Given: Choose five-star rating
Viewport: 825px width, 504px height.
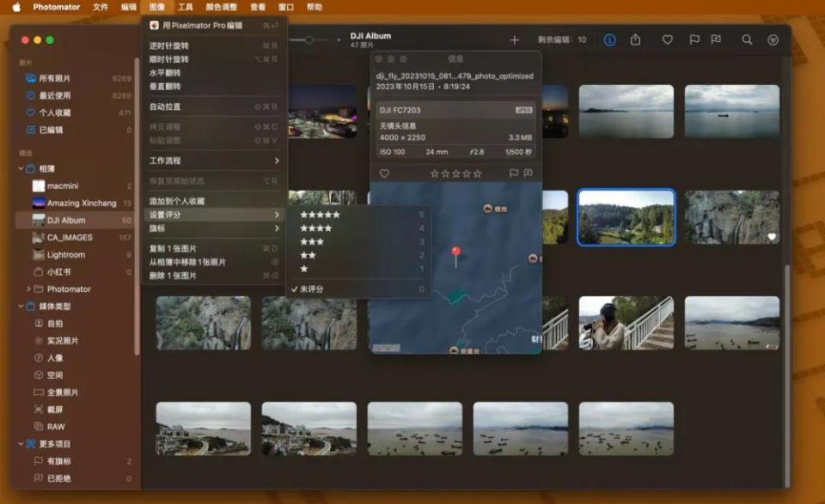Looking at the screenshot, I should click(x=357, y=215).
